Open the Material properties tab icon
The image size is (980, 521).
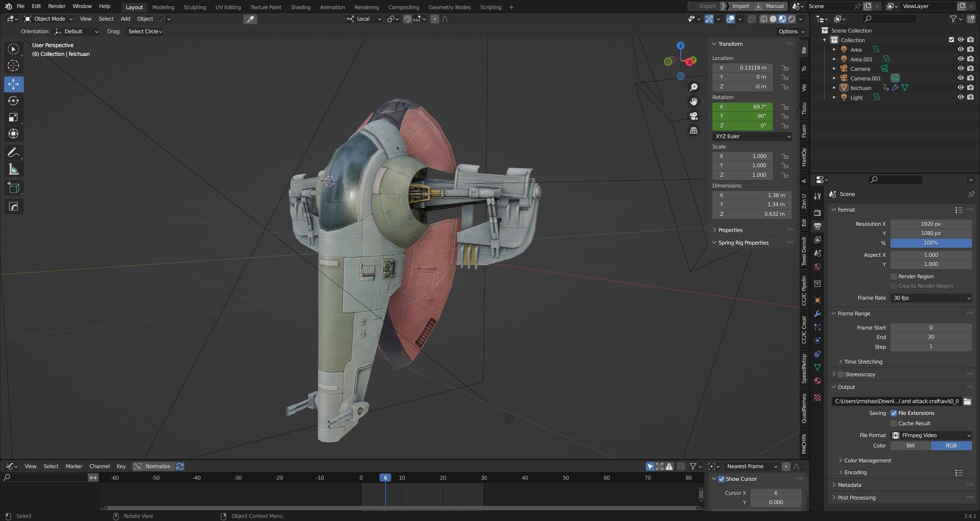pyautogui.click(x=817, y=381)
